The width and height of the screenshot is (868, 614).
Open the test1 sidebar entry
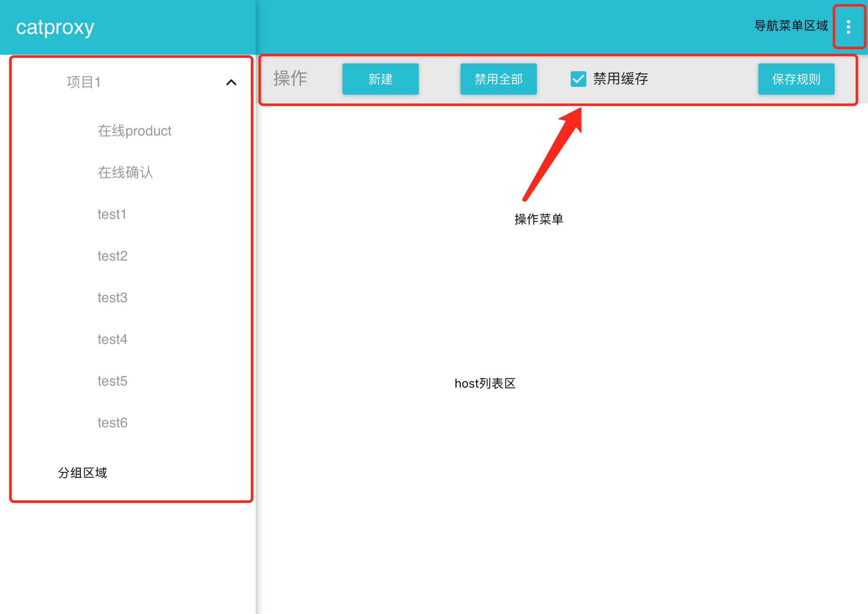[112, 214]
